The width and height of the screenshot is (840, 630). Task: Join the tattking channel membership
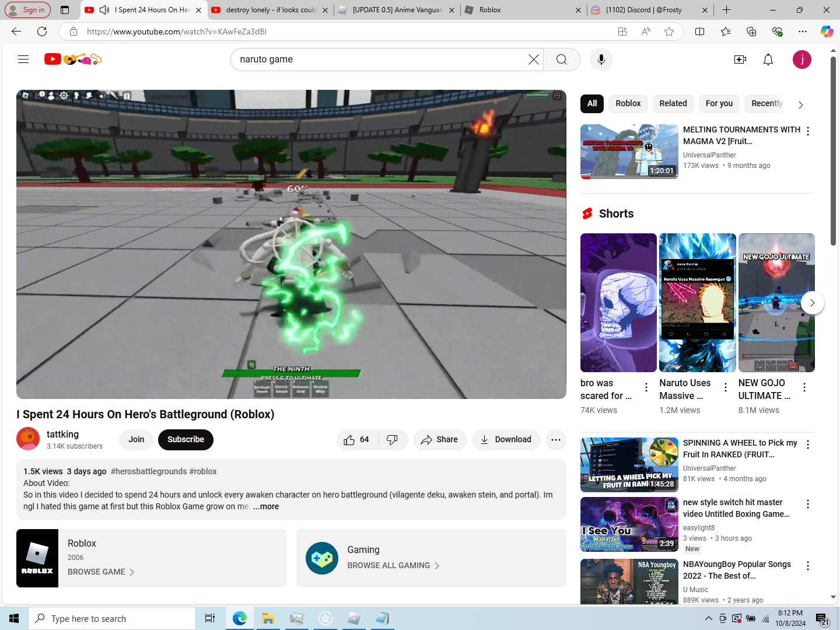(136, 439)
